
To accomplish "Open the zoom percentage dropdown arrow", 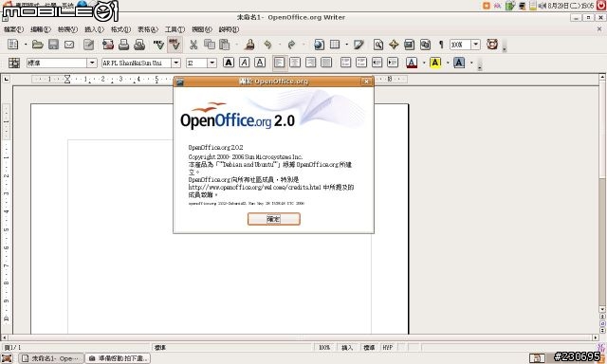I will pyautogui.click(x=476, y=45).
